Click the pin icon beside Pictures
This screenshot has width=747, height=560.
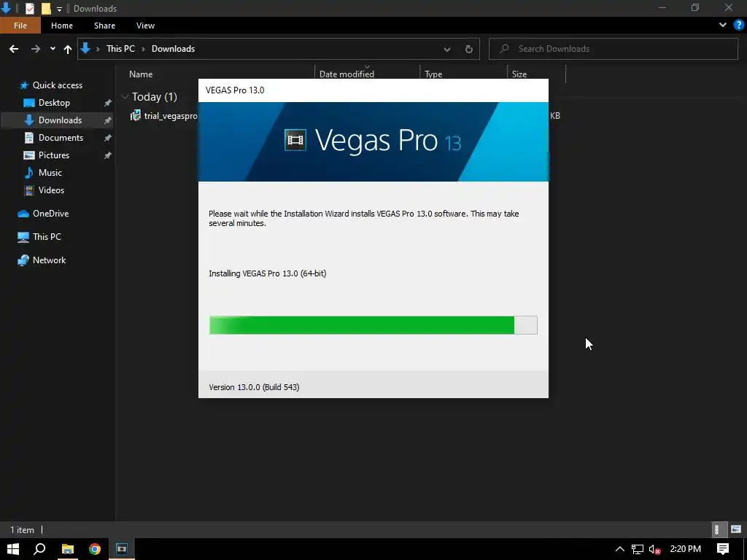click(108, 155)
